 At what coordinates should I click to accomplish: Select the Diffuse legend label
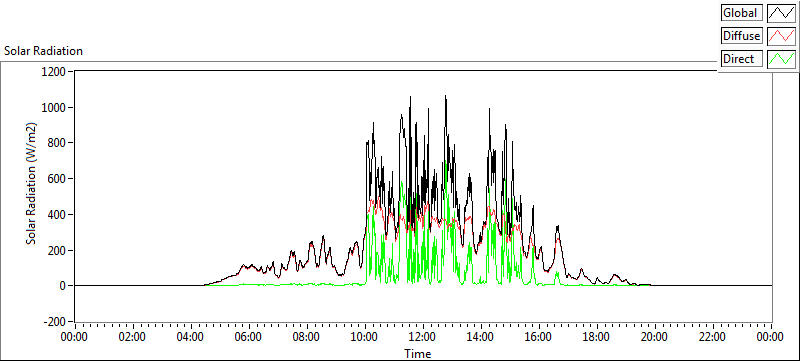742,36
